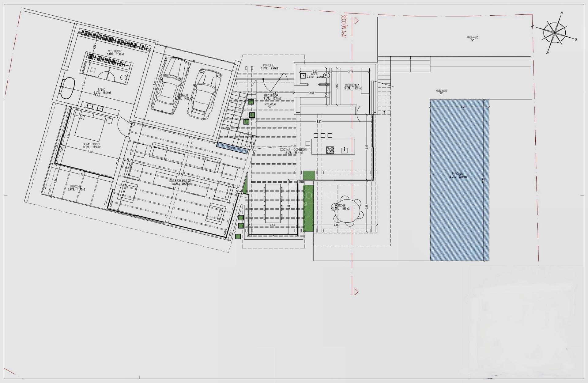Click the compass rose symbol
This screenshot has width=588, height=383.
click(555, 32)
